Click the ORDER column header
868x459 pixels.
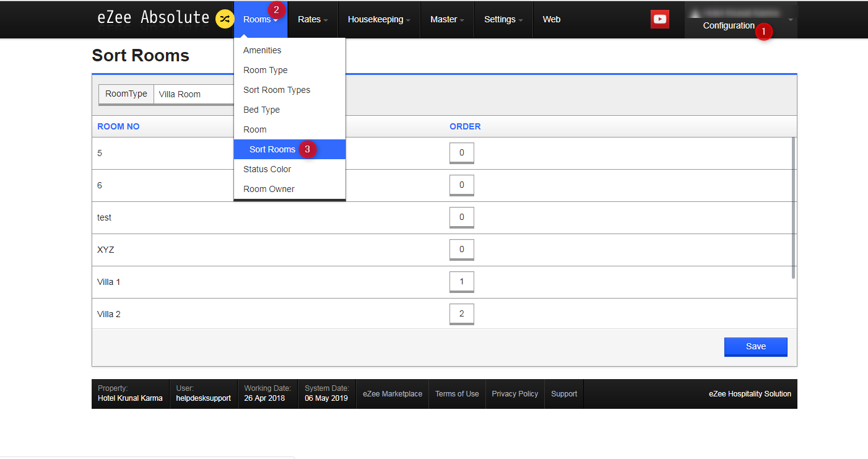(465, 126)
